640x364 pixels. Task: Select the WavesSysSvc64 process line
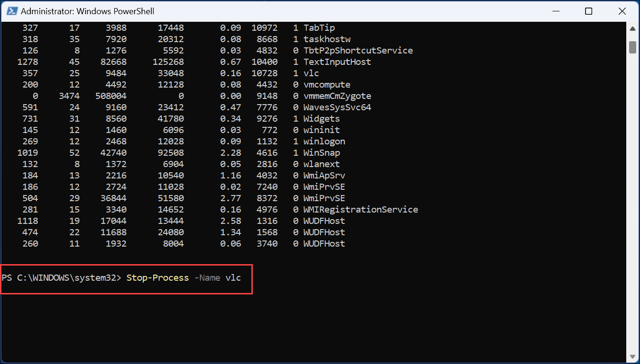tap(338, 107)
